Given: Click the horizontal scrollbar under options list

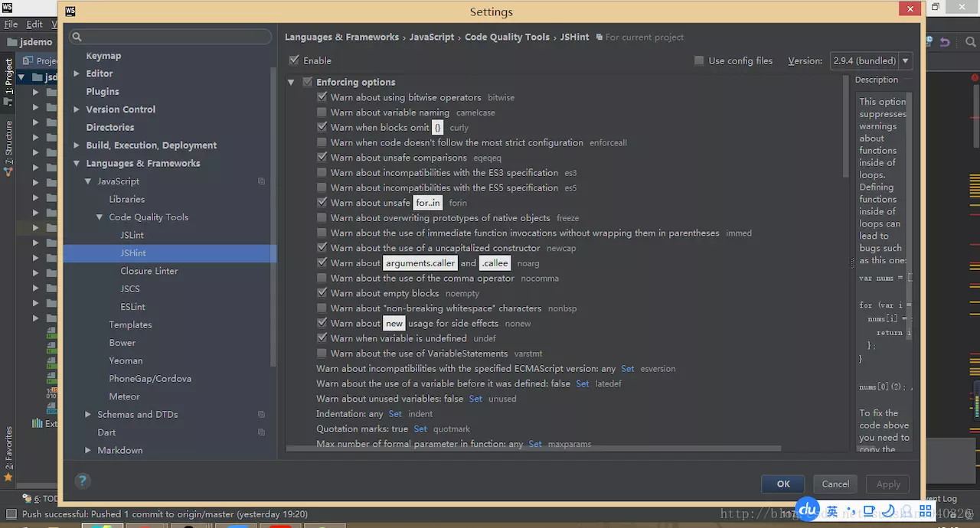Looking at the screenshot, I should click(534, 449).
